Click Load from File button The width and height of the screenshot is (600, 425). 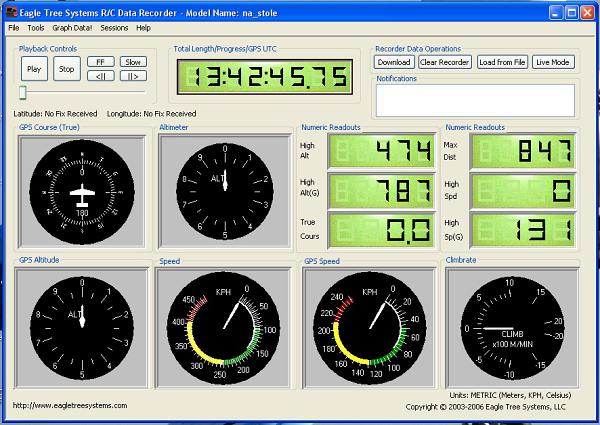click(x=502, y=62)
